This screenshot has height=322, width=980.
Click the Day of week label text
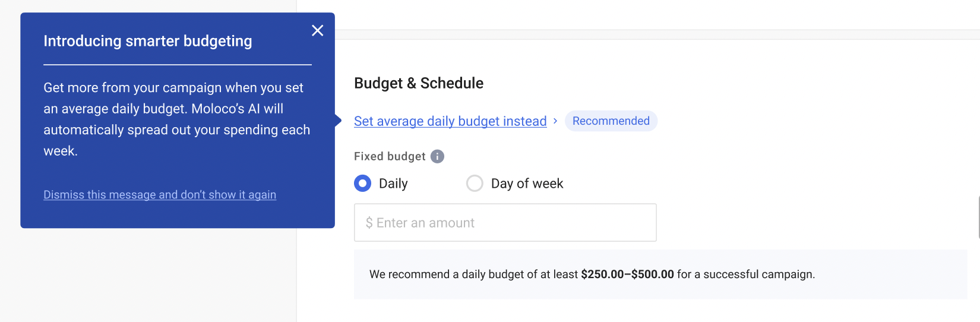(x=527, y=184)
